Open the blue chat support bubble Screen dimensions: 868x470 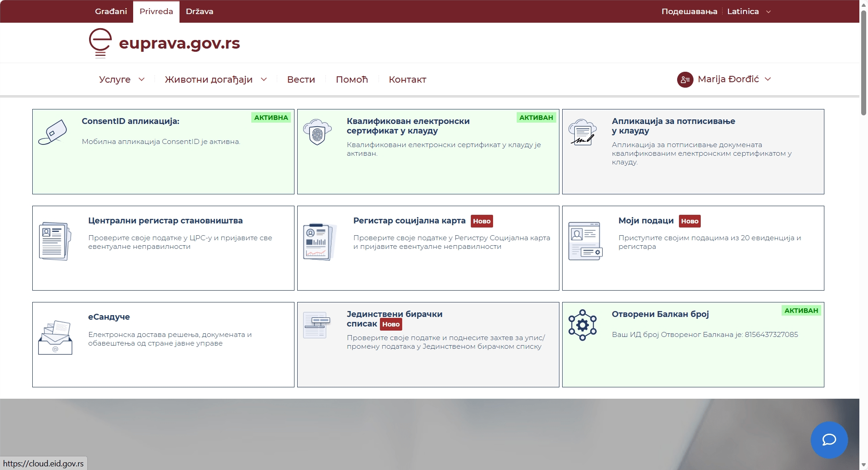pos(829,440)
